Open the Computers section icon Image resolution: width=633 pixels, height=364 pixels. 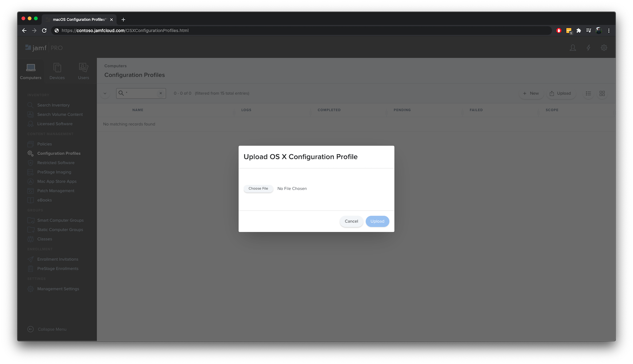coord(31,71)
